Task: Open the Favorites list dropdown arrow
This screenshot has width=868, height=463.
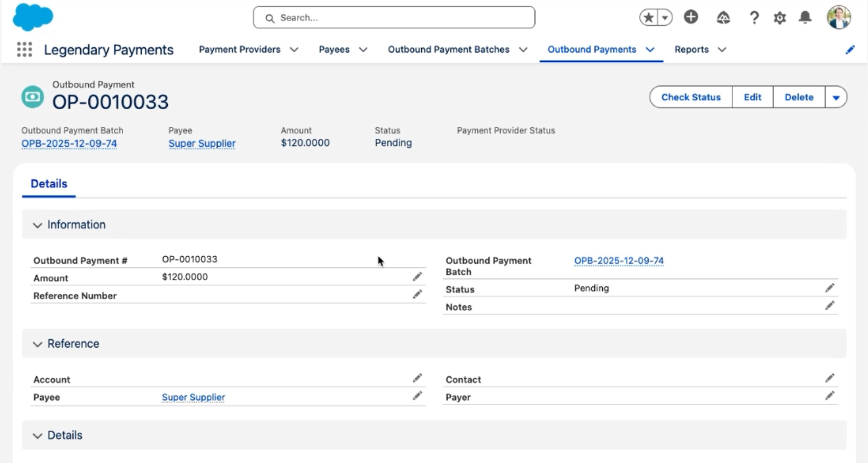Action: point(665,18)
